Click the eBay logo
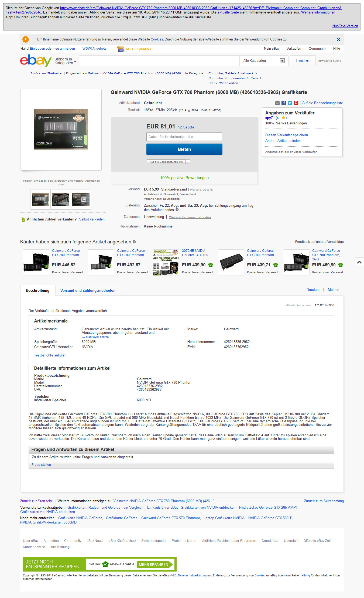364x598 pixels. pyautogui.click(x=36, y=60)
